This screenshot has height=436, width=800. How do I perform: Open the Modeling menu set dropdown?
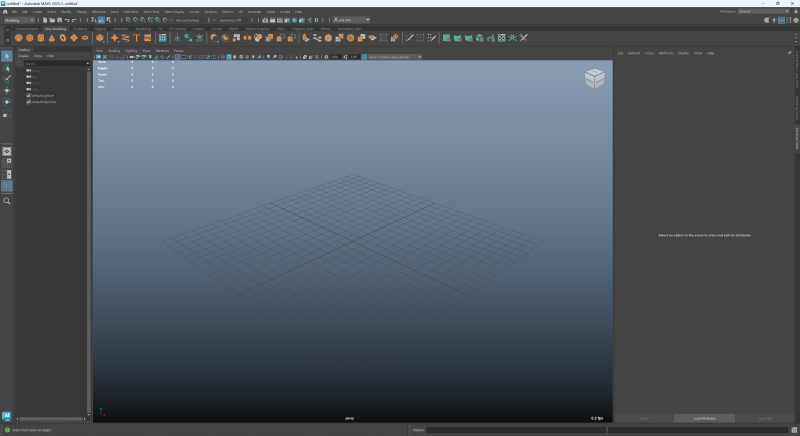(19, 20)
